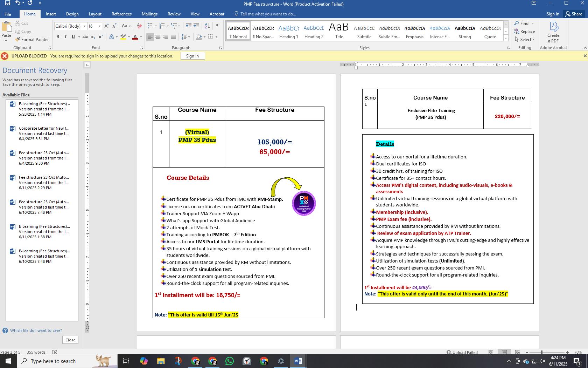Image resolution: width=588 pixels, height=368 pixels.
Task: Click Create a PDF button
Action: 553,32
